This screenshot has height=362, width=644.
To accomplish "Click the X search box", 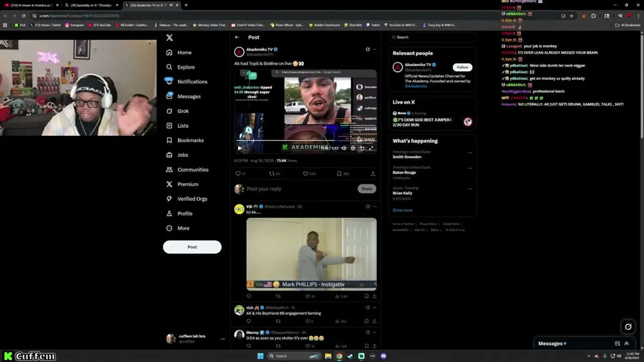I will pos(433,37).
